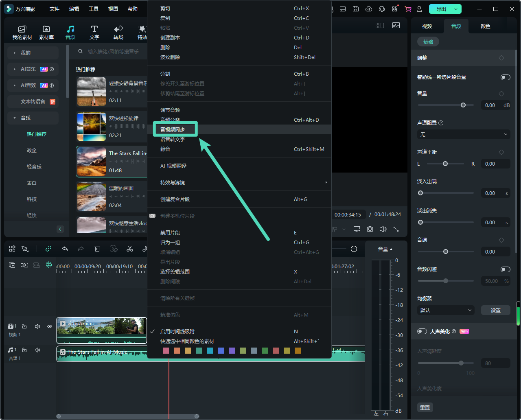Viewport: 521px width, 420px height.
Task: Take a snapshot with the camera icon
Action: (370, 229)
